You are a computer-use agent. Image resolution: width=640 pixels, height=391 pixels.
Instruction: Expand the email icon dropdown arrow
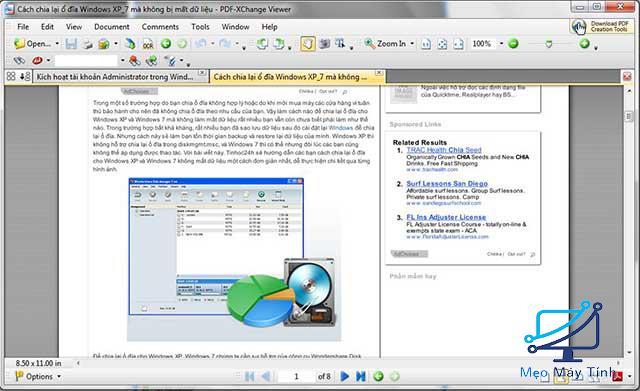click(x=116, y=44)
